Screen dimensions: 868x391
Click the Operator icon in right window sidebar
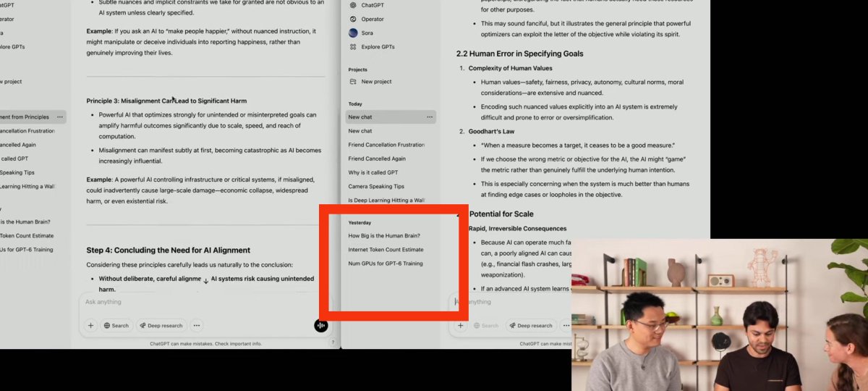coord(353,19)
